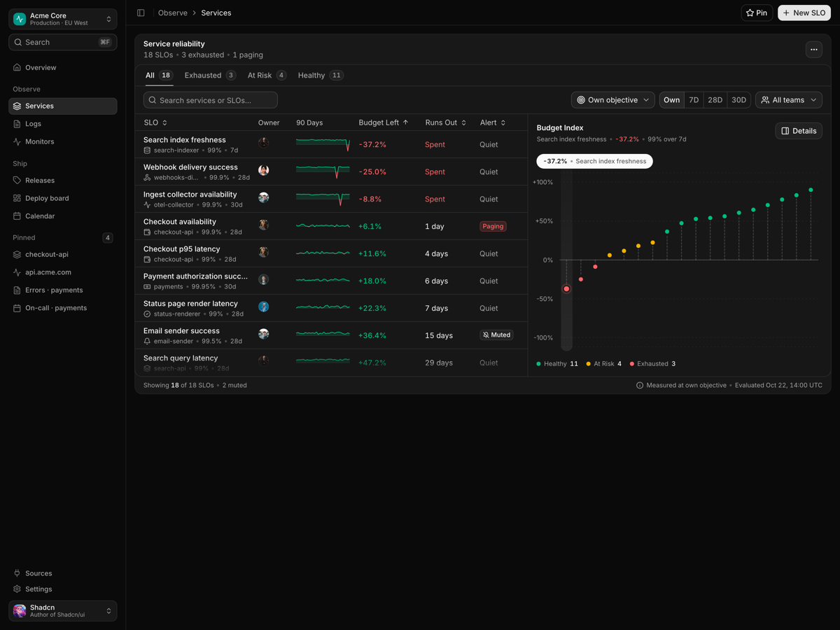Switch the range to 7D

(694, 100)
